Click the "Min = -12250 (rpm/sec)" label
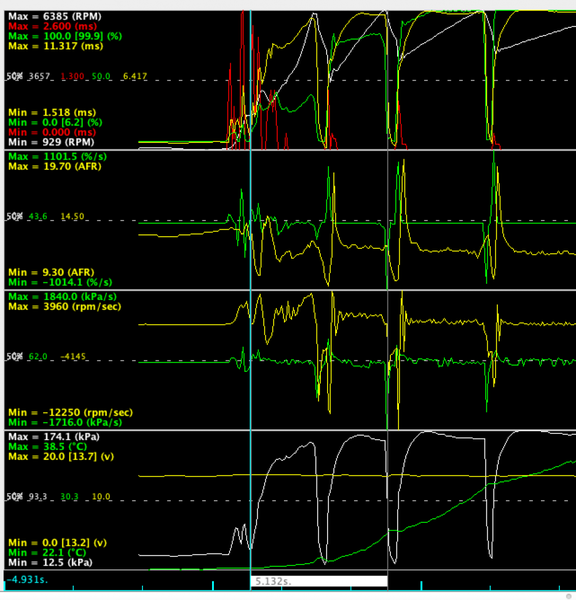576x600 pixels. pos(70,412)
